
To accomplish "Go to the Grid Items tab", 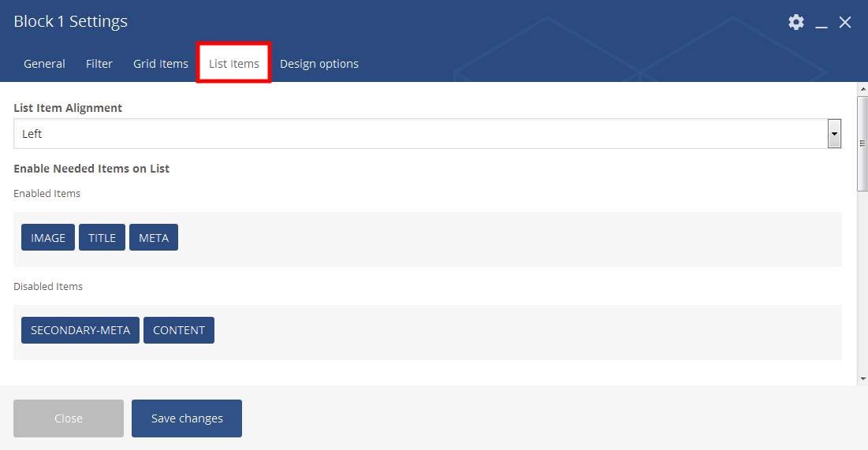I will pyautogui.click(x=161, y=64).
